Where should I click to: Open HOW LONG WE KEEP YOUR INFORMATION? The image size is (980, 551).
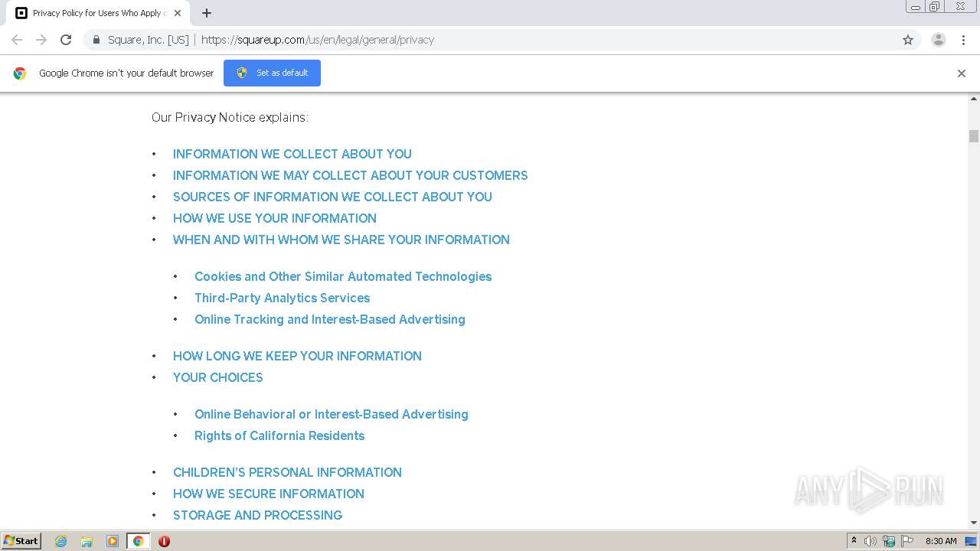tap(297, 356)
